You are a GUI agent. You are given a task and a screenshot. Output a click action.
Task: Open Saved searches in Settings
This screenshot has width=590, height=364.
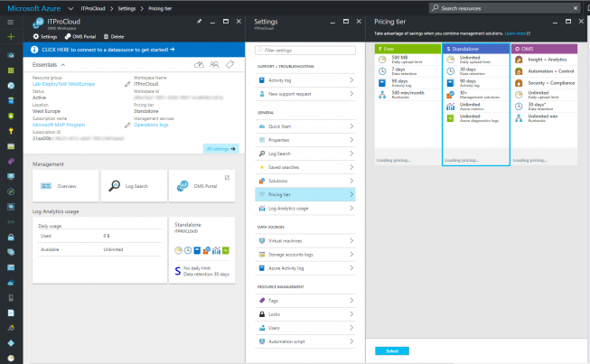pos(305,167)
